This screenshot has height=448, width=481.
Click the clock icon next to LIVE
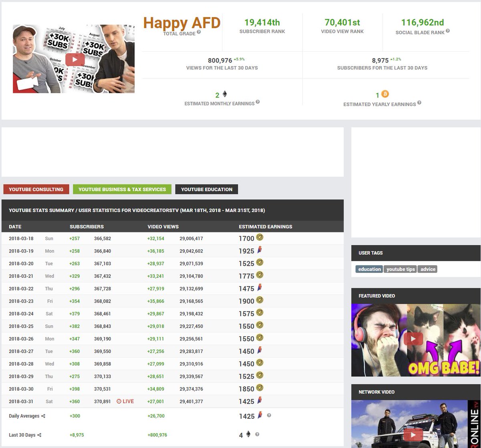[119, 401]
